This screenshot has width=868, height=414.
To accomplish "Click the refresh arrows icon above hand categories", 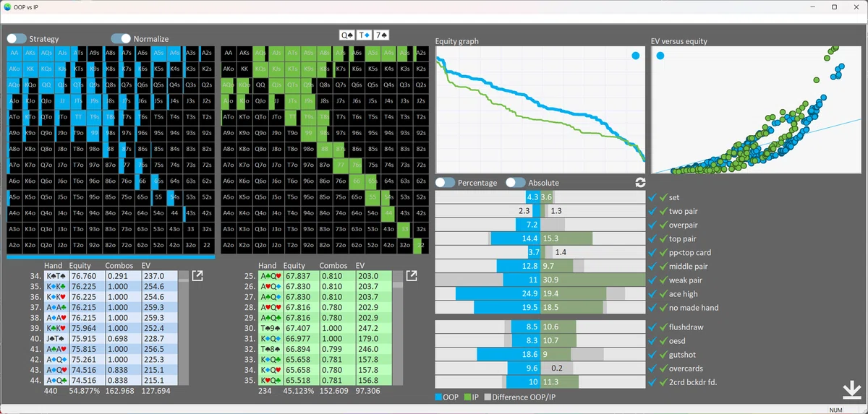I will point(639,183).
